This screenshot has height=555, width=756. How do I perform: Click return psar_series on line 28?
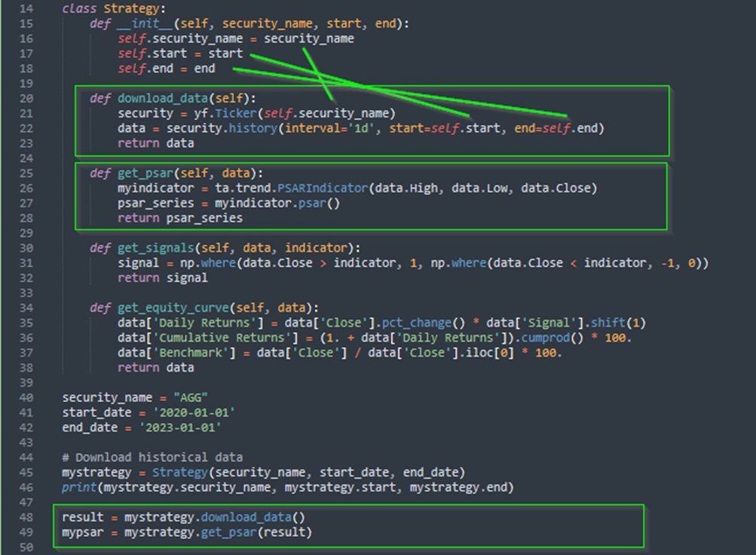(x=180, y=218)
